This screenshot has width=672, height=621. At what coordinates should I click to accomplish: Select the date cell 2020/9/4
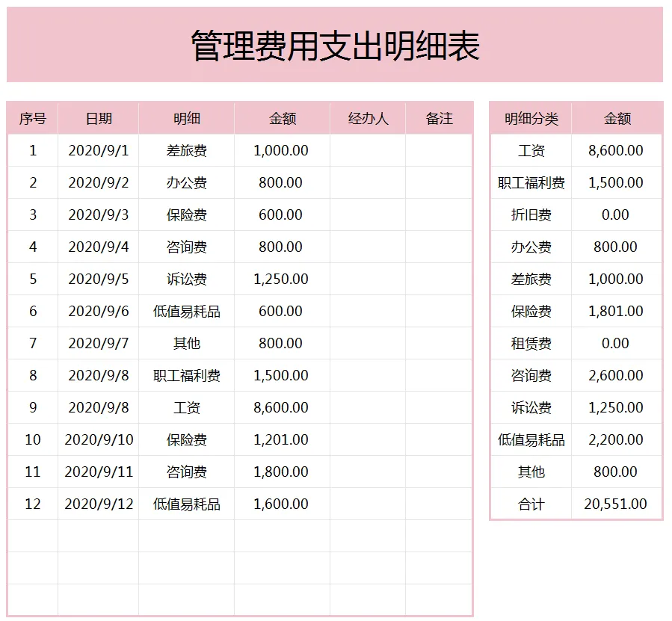click(x=99, y=247)
